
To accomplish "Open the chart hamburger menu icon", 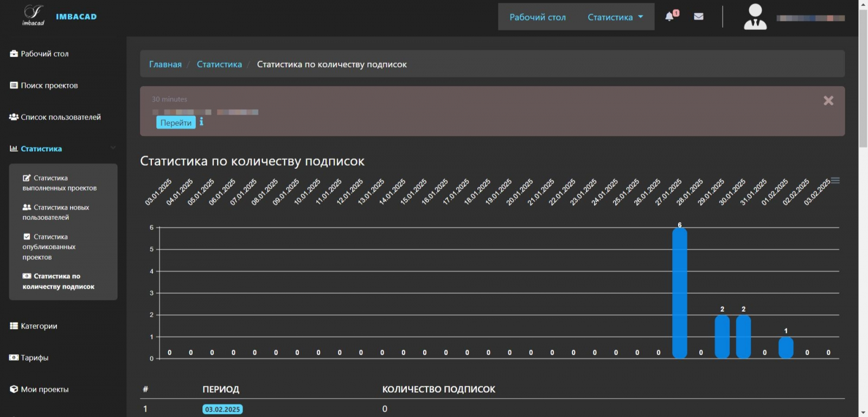I will pos(835,180).
